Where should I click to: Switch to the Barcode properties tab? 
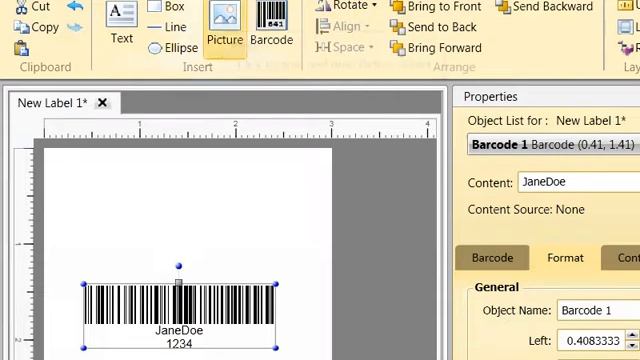point(492,258)
